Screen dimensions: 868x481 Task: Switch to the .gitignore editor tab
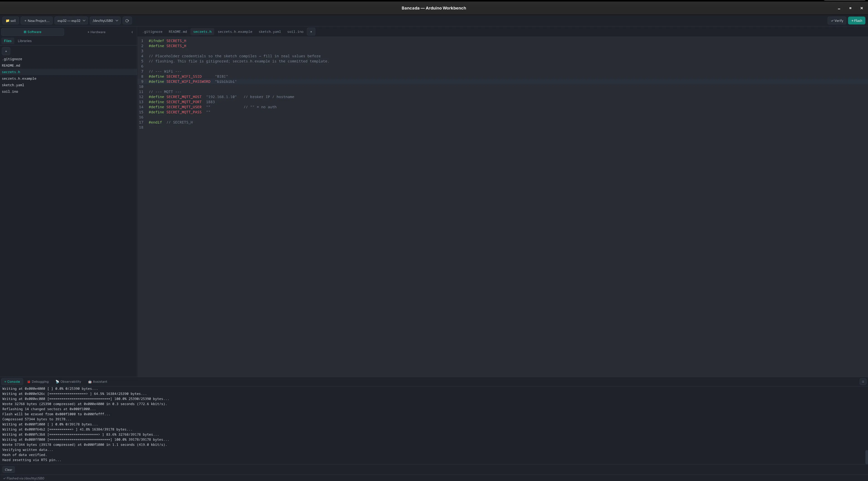(152, 32)
